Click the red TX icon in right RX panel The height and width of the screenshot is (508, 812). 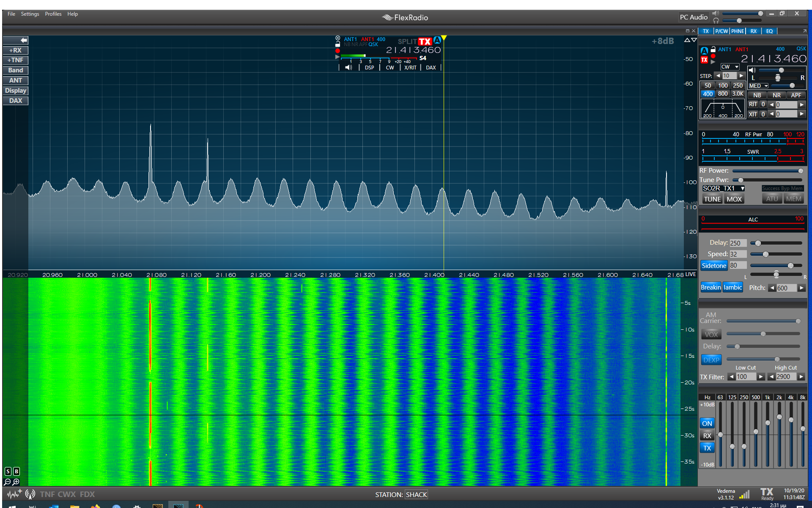(x=704, y=60)
